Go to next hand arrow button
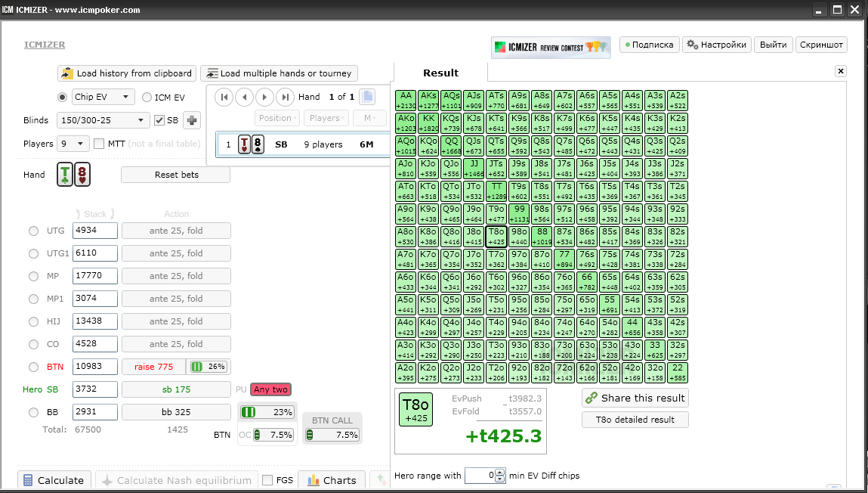868x493 pixels. 264,97
